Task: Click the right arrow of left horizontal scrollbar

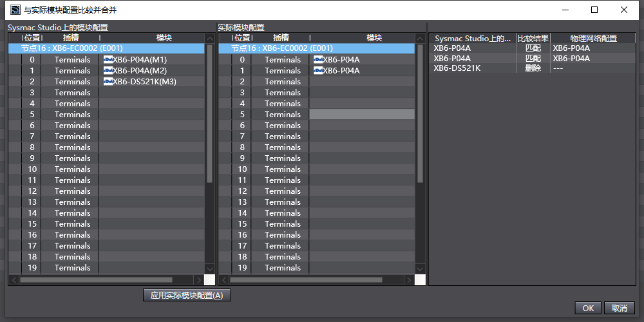Action: (199, 280)
